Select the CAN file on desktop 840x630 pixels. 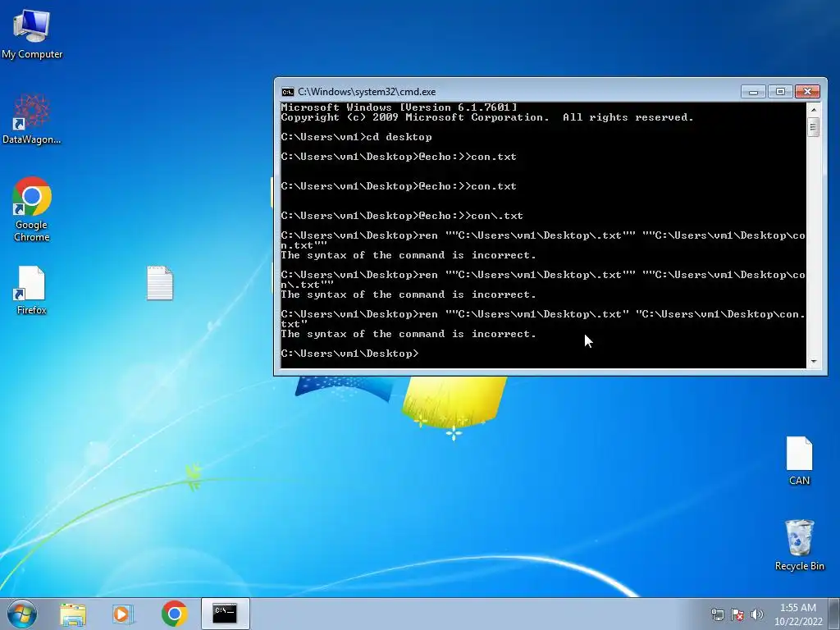(x=799, y=461)
